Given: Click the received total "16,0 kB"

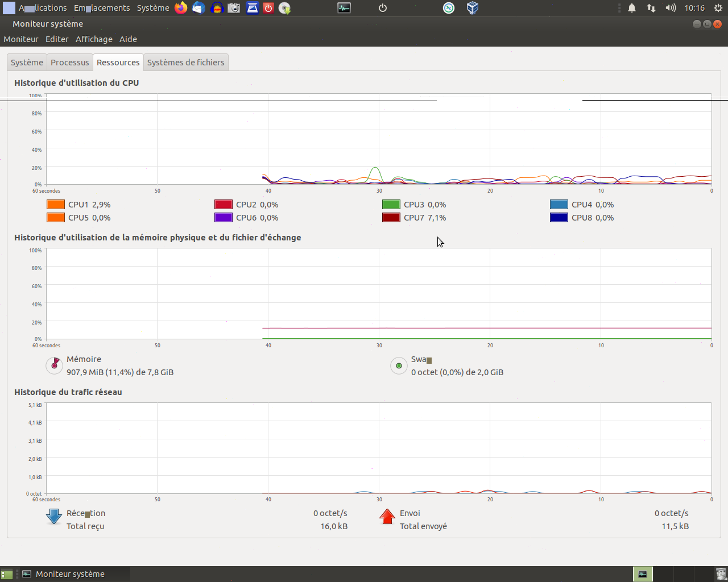Looking at the screenshot, I should coord(334,526).
